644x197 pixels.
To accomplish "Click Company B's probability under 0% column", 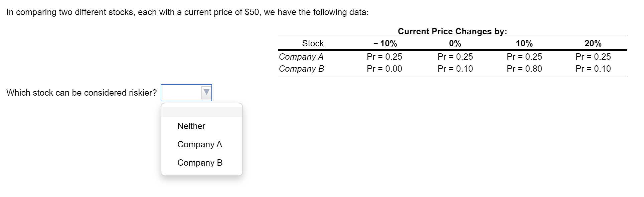I will 455,69.
